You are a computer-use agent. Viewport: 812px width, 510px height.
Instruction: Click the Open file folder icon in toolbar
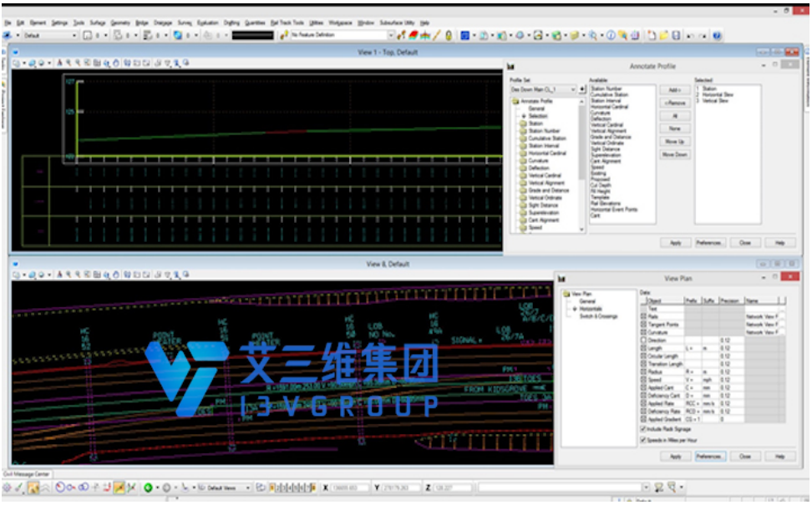pyautogui.click(x=663, y=36)
